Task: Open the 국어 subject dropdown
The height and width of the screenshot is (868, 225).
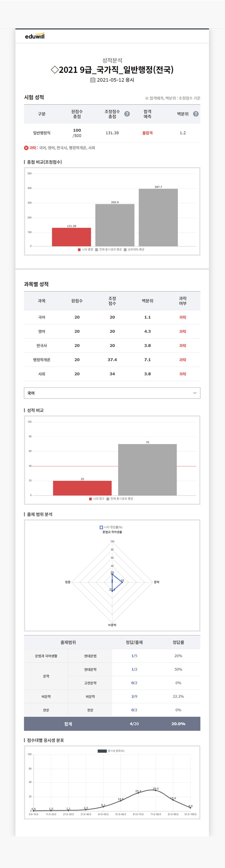Action: pyautogui.click(x=112, y=393)
